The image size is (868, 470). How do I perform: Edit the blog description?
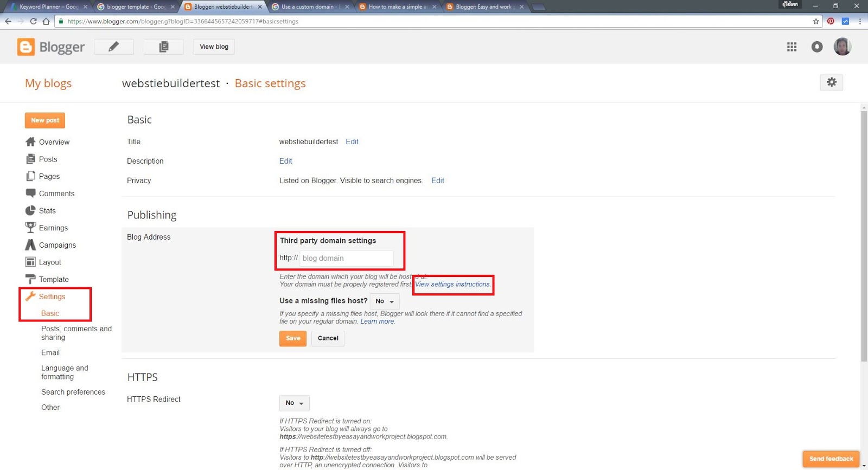point(285,161)
